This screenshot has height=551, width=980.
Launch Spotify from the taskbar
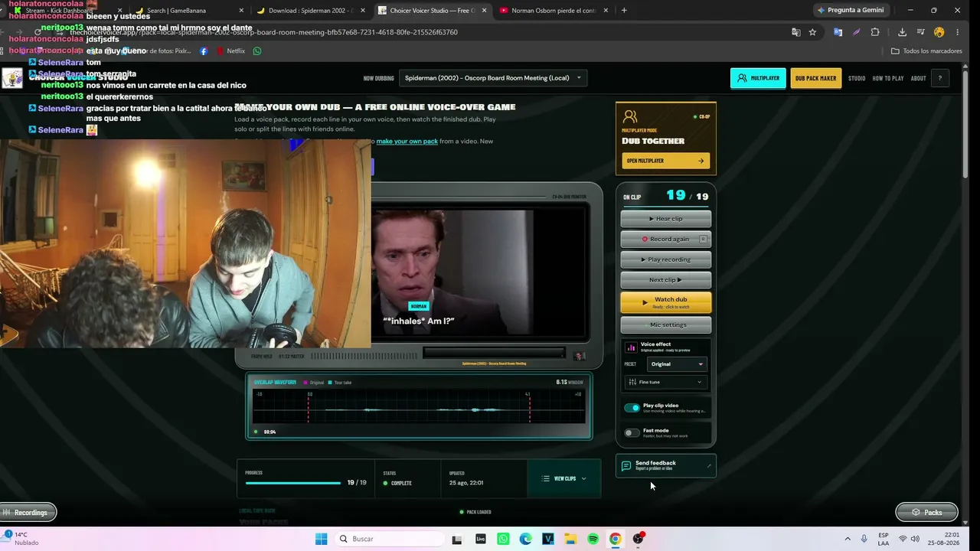pos(593,539)
